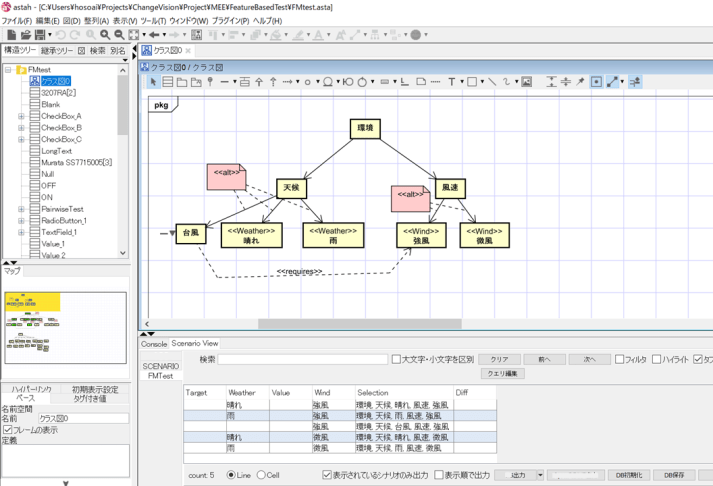
Task: Select the Text tool (T) icon
Action: tap(452, 81)
